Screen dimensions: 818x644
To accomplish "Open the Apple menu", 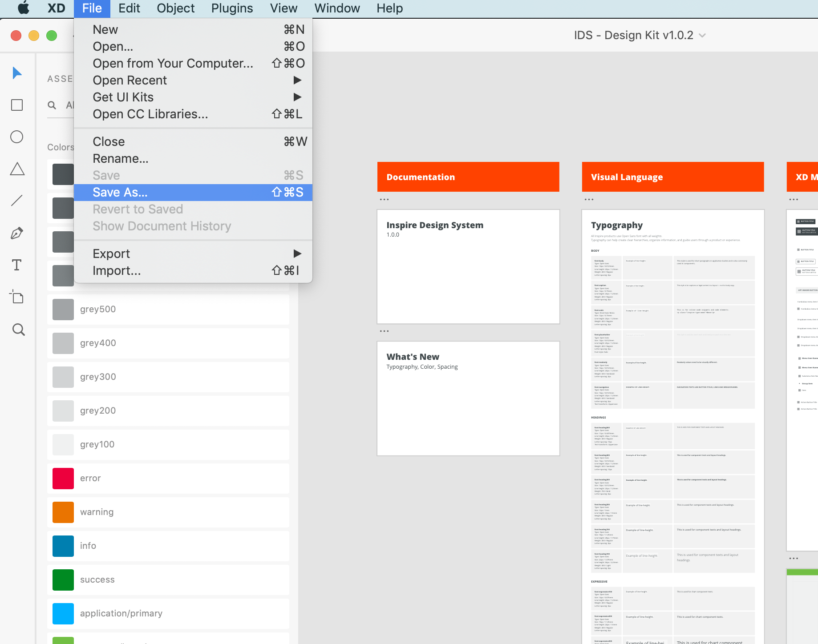I will pos(24,8).
